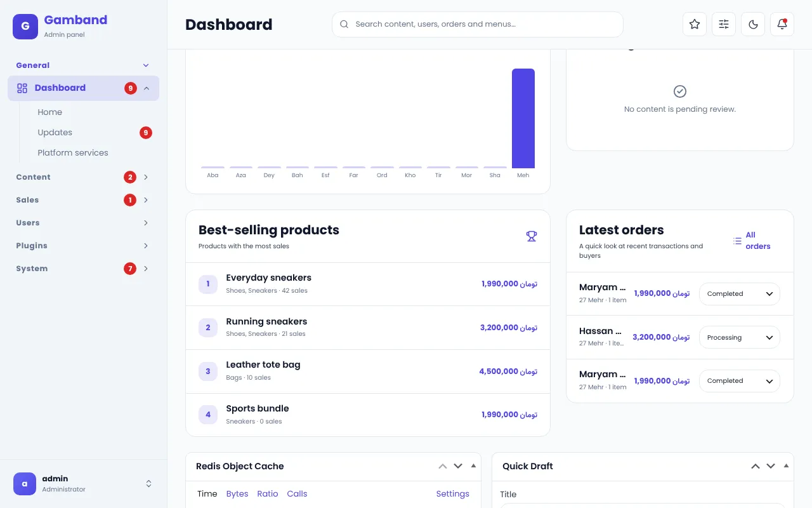This screenshot has width=812, height=508.
Task: Click the pending review checkmark icon
Action: click(680, 91)
